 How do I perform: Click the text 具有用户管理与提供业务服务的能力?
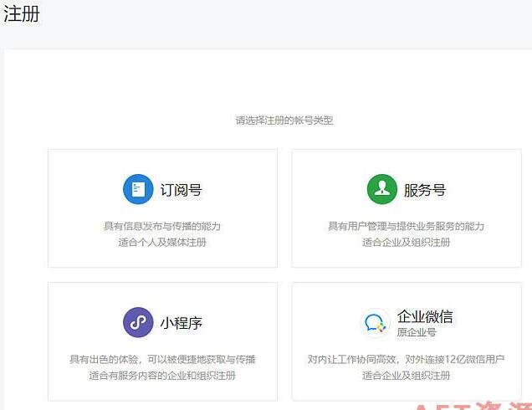point(407,226)
